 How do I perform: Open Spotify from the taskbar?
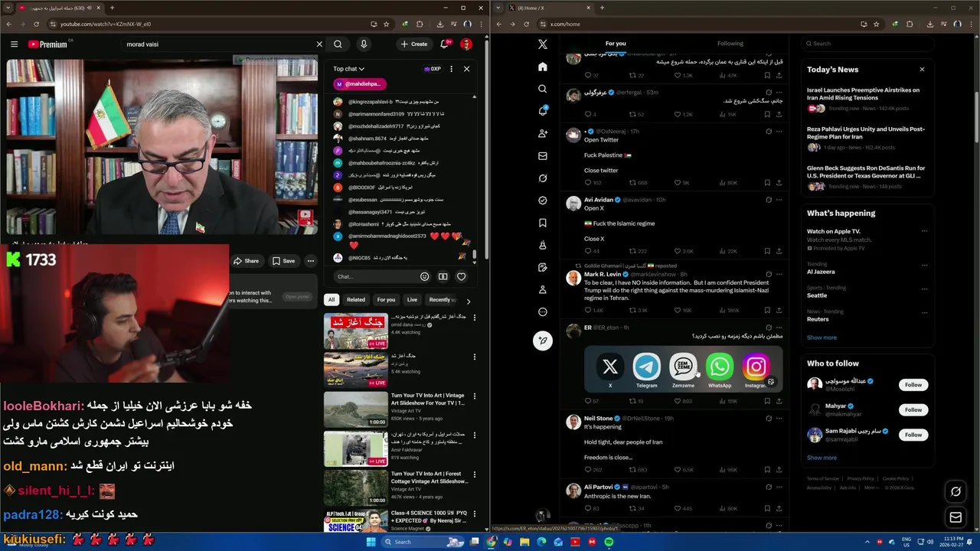pyautogui.click(x=609, y=542)
